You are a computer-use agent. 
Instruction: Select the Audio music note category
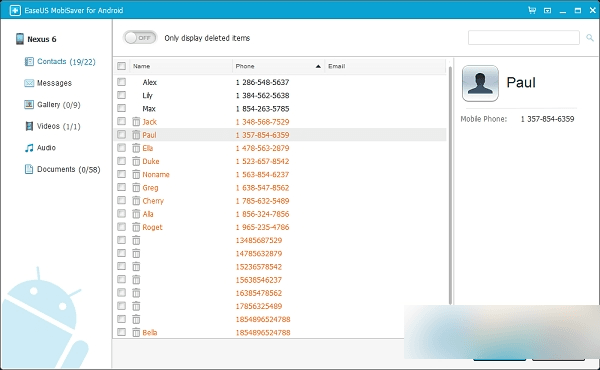[x=40, y=148]
